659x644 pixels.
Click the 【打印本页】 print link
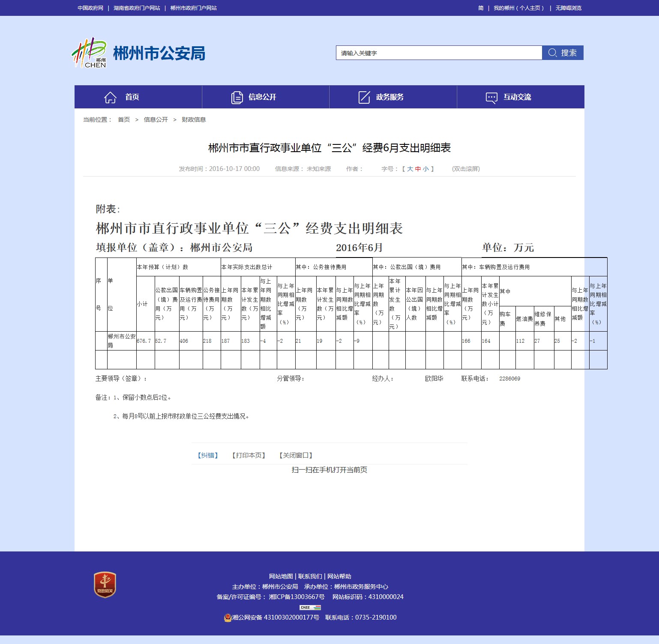[249, 455]
